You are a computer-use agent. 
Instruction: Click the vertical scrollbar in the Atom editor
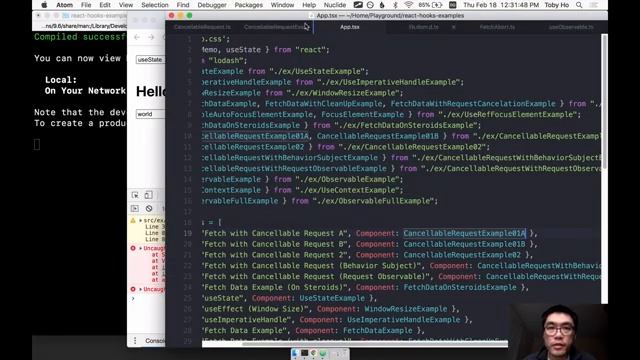coord(604,102)
